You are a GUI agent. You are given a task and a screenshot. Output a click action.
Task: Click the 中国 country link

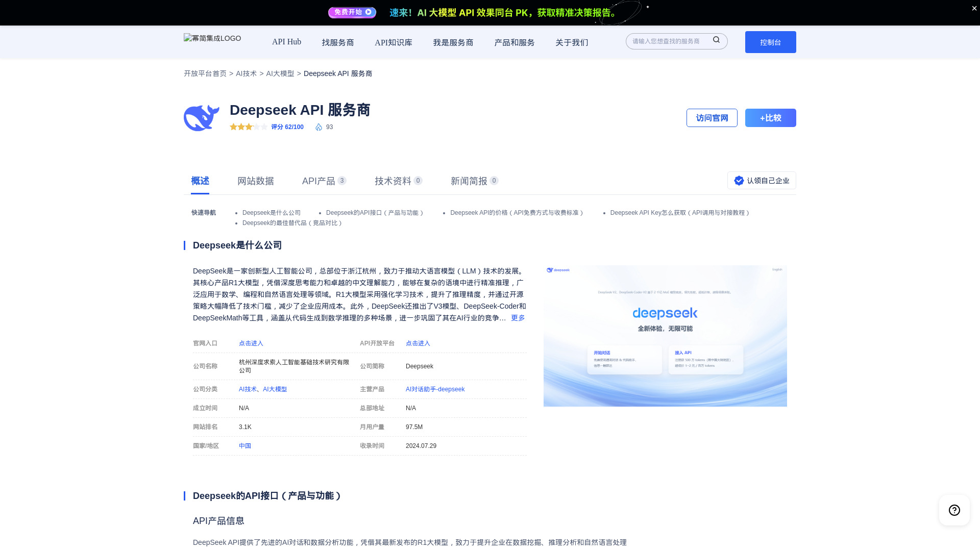(x=245, y=446)
